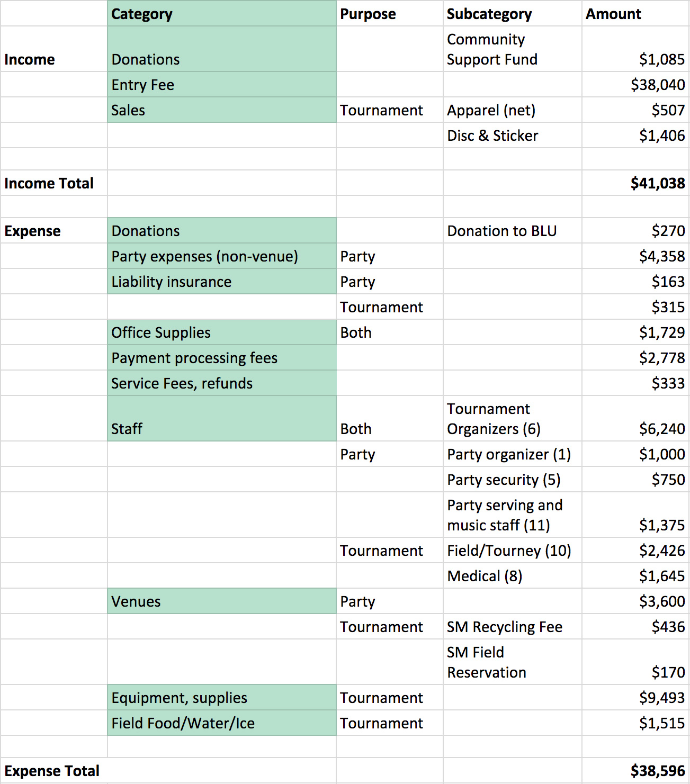
Task: Select the Apparel (net) subcategory cell
Action: point(512,110)
